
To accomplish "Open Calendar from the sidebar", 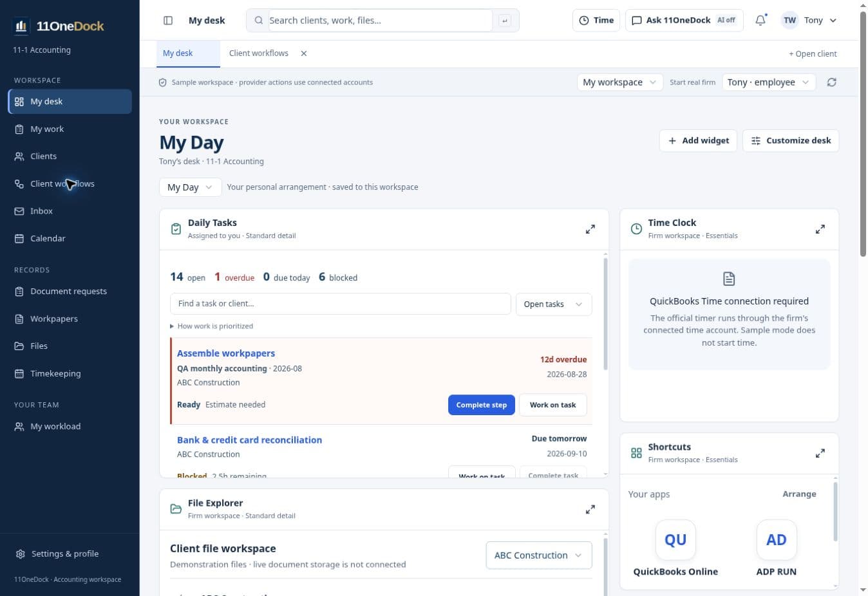I will point(70,238).
